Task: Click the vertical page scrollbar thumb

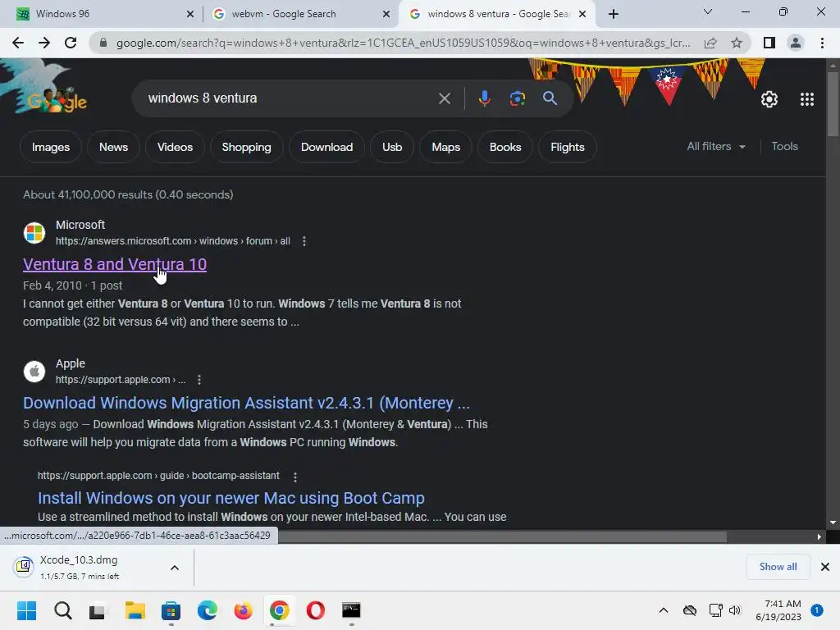Action: coord(833,105)
